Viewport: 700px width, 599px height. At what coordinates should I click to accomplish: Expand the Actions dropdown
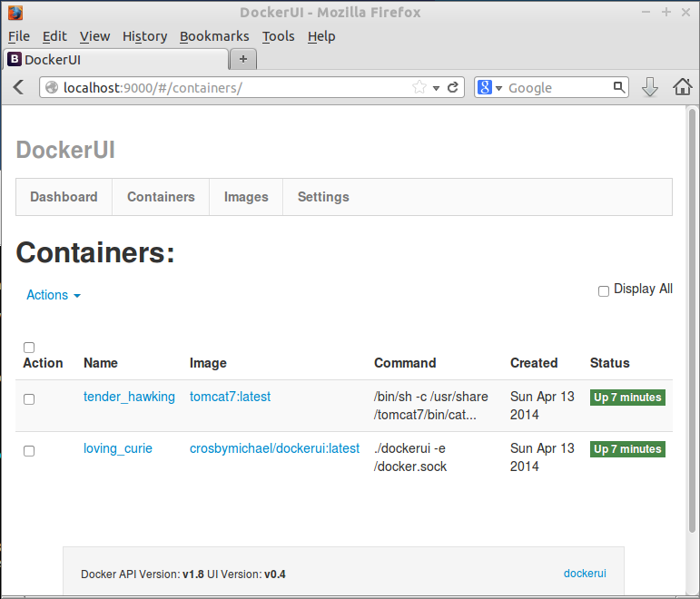54,295
